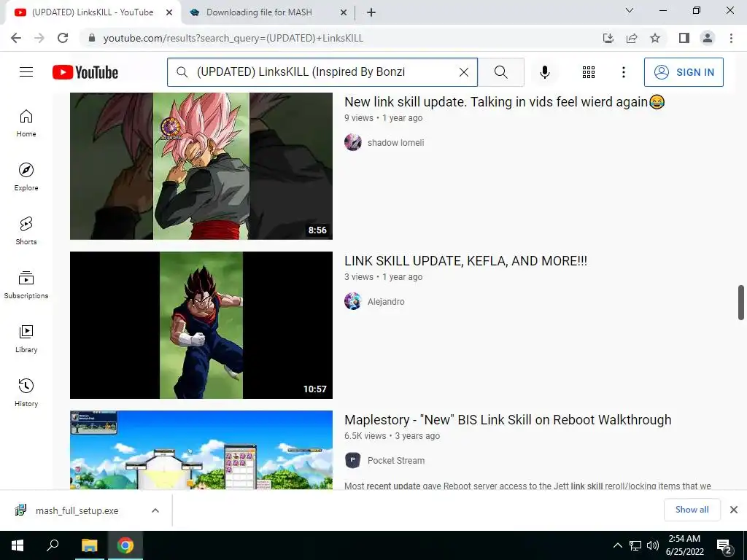Open File Explorer from the taskbar
Image resolution: width=747 pixels, height=560 pixels.
[89, 545]
